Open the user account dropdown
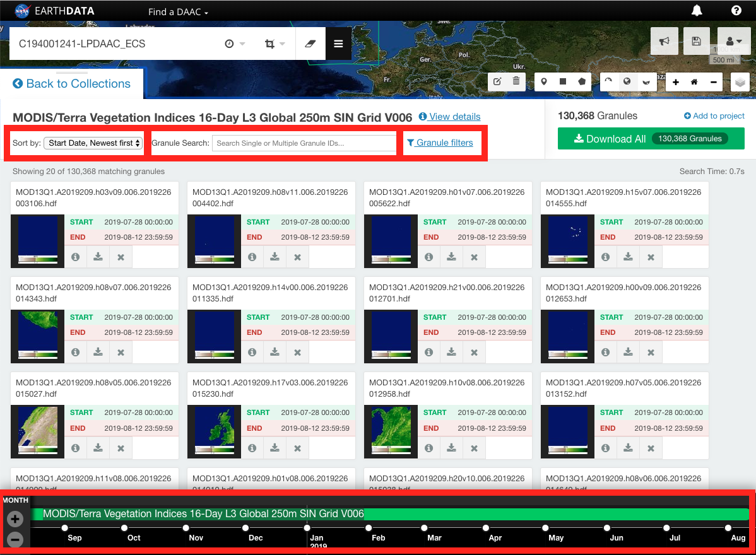Image resolution: width=756 pixels, height=555 pixels. 733,41
